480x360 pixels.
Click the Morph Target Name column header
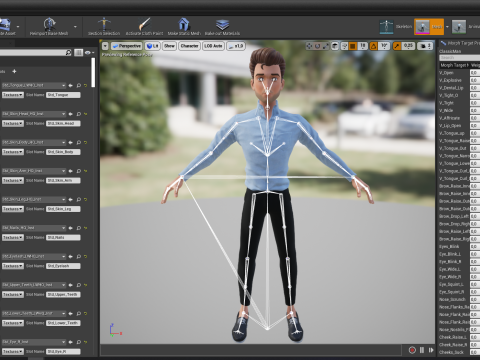[x=454, y=65]
